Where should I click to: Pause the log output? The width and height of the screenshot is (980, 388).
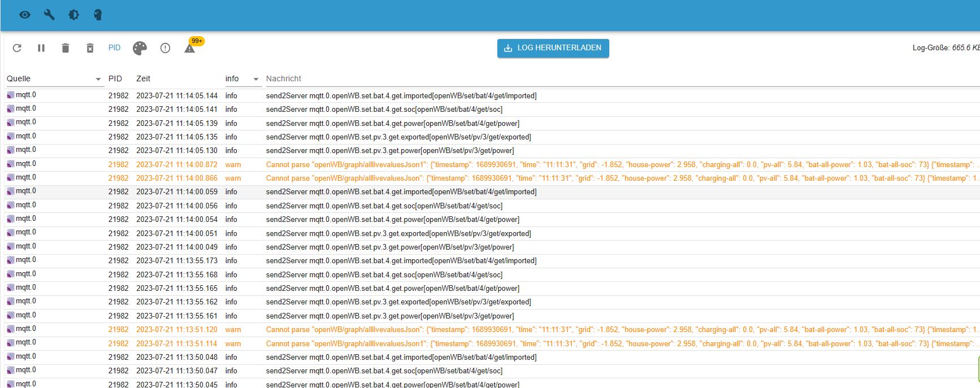41,48
